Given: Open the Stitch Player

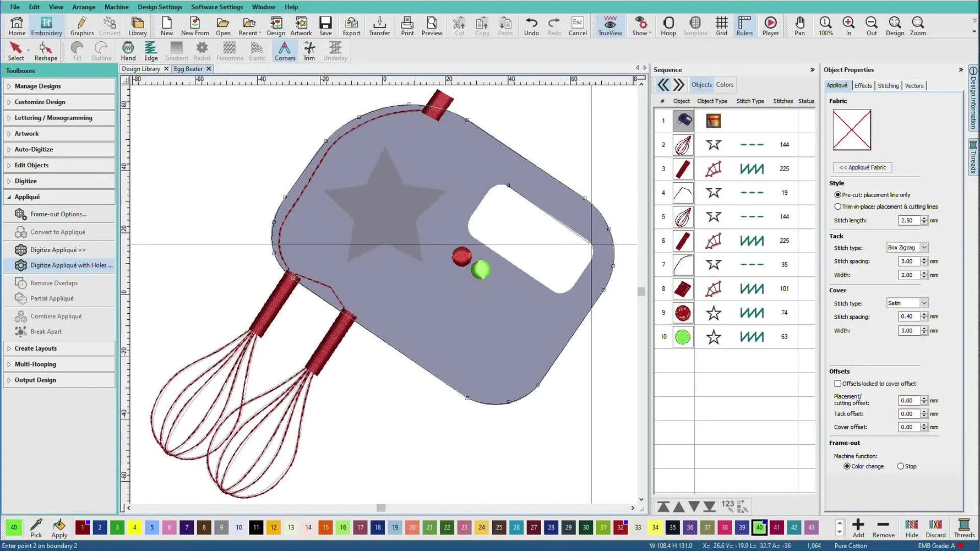Looking at the screenshot, I should pos(770,26).
